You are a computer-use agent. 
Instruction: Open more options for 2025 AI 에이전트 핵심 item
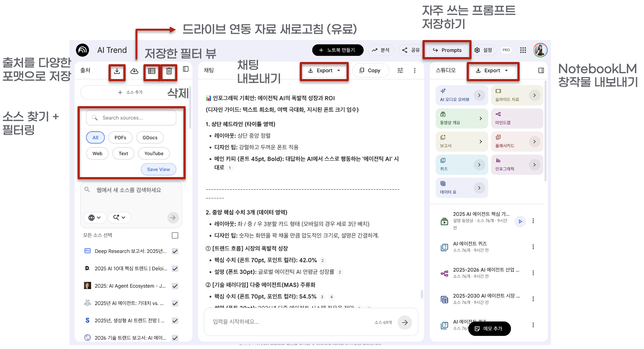click(533, 221)
